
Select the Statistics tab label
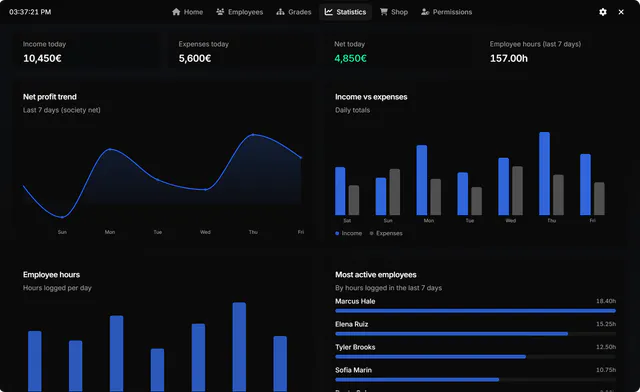(x=351, y=12)
